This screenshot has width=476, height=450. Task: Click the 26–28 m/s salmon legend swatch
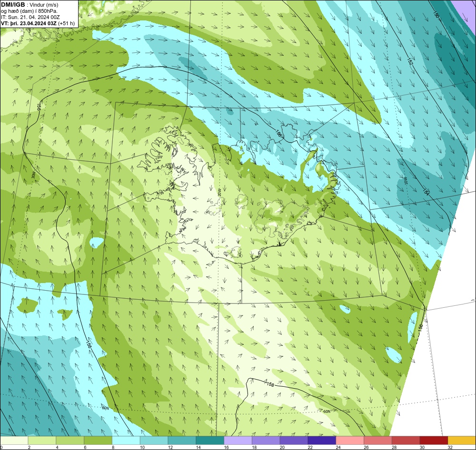(x=378, y=440)
